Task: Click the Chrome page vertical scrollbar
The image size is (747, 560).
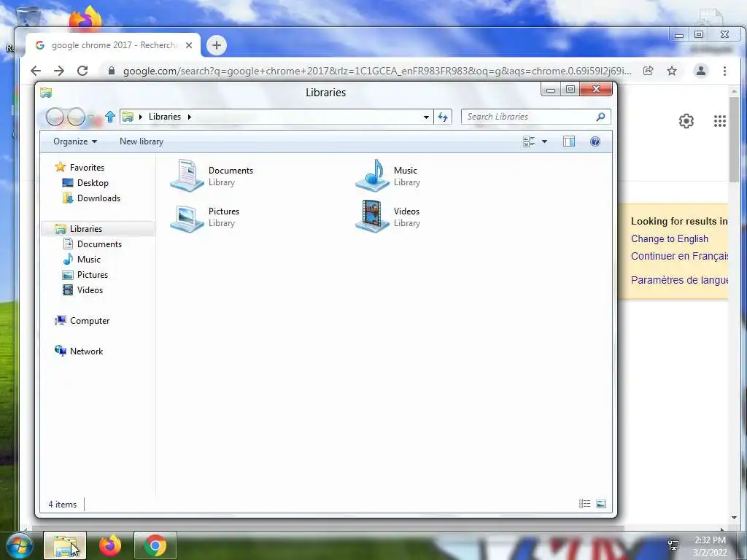Action: point(734,139)
